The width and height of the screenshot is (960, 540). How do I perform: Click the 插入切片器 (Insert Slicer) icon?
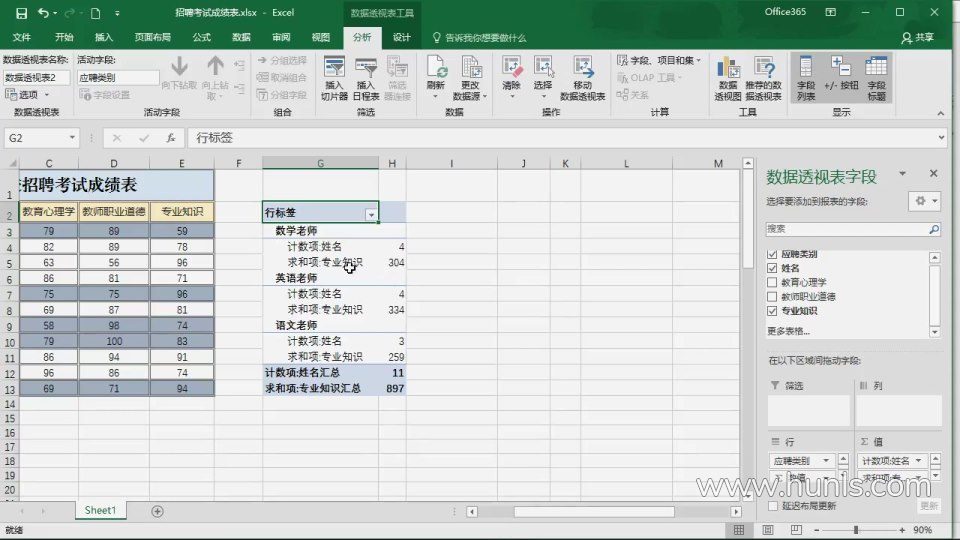click(334, 76)
